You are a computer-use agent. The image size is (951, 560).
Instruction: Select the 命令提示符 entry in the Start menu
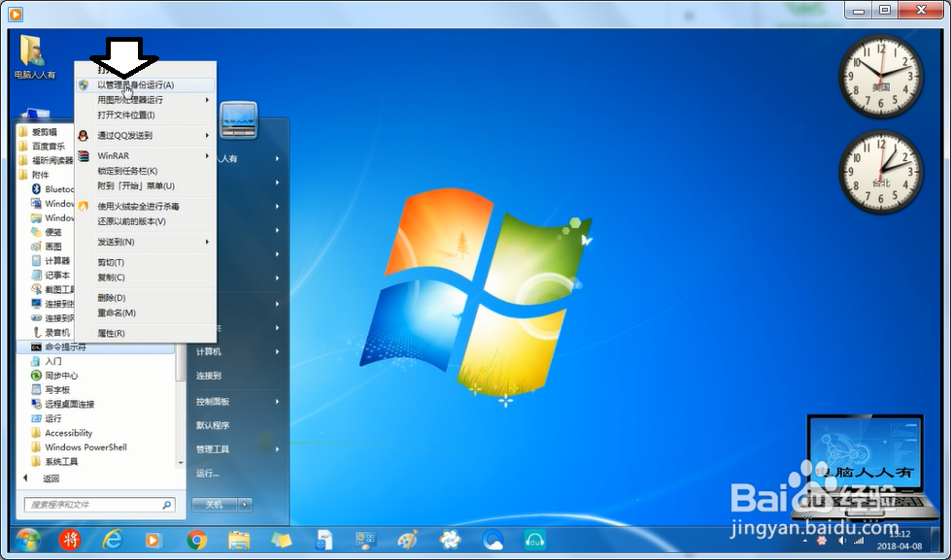96,347
